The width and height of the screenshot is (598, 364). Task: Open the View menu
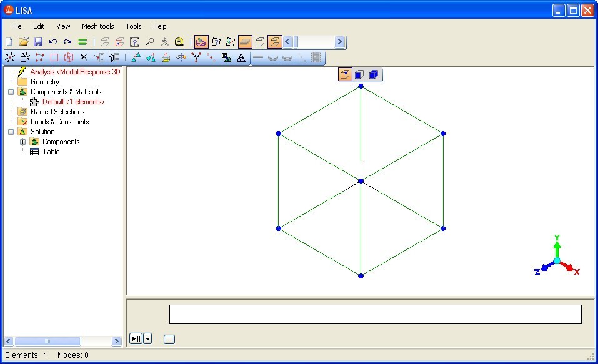pos(63,26)
